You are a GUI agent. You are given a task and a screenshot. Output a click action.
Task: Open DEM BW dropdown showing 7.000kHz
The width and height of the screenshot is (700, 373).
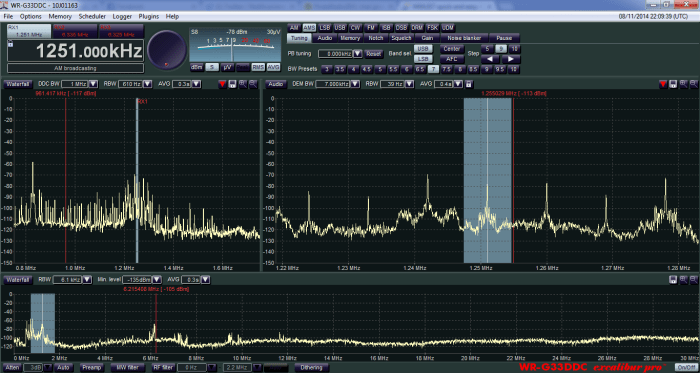click(355, 84)
